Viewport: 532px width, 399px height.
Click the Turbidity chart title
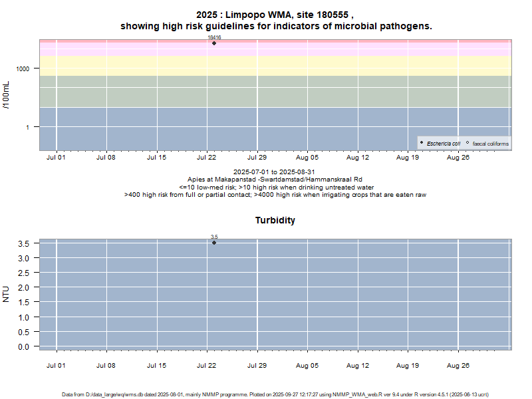coord(275,220)
